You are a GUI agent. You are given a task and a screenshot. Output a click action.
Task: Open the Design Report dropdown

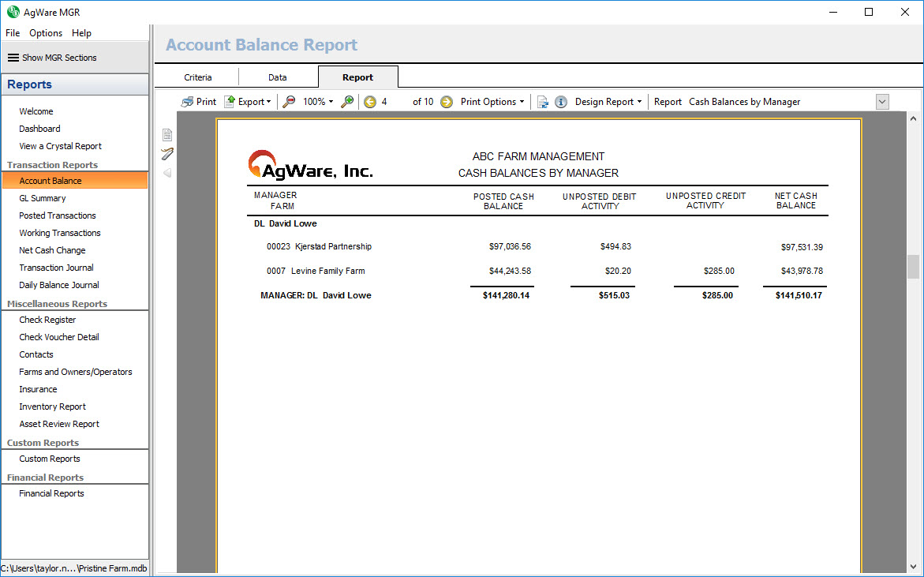click(608, 102)
